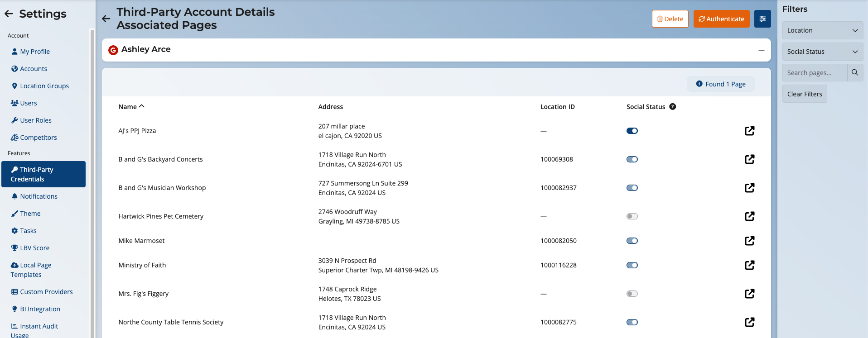
Task: Click the Authenticate button
Action: 721,19
